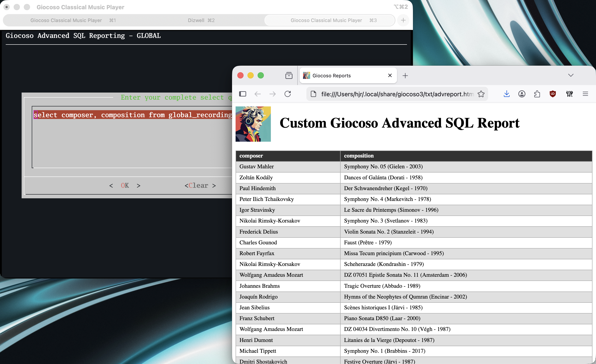Click the uBlock Origin shield icon
Image resolution: width=596 pixels, height=364 pixels.
(x=553, y=94)
